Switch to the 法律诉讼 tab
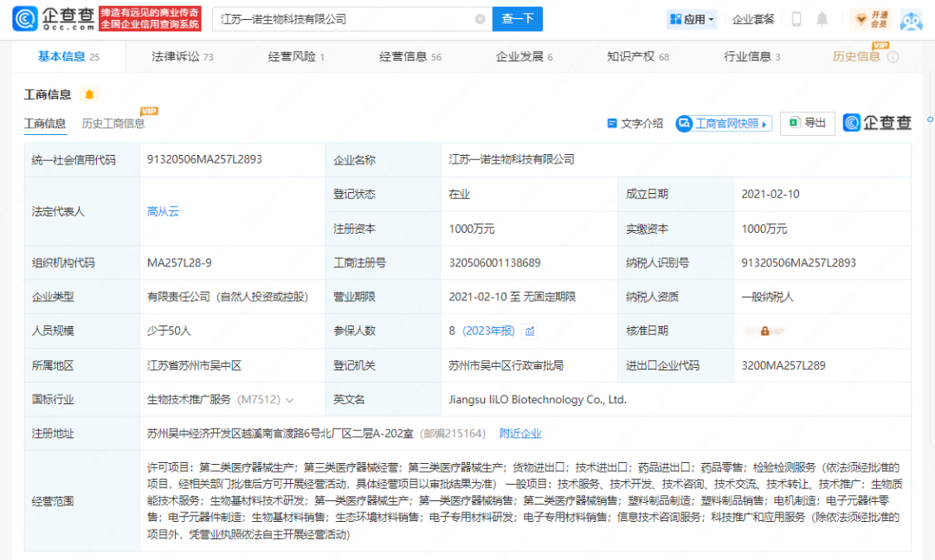Viewport: 935px width, 560px height. pos(182,56)
